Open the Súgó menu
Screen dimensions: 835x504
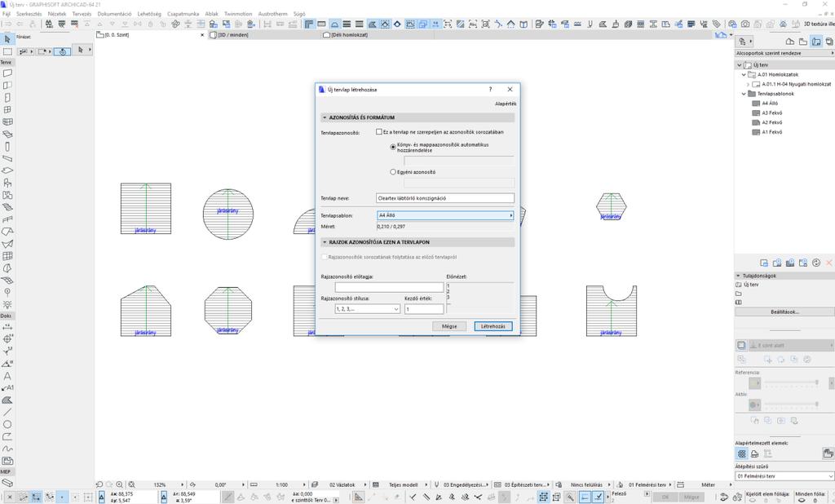click(299, 14)
